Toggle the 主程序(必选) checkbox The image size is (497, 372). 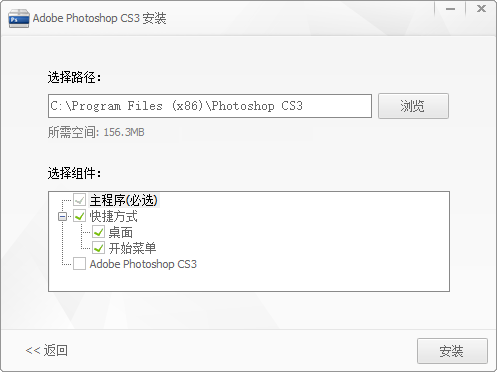[x=79, y=200]
